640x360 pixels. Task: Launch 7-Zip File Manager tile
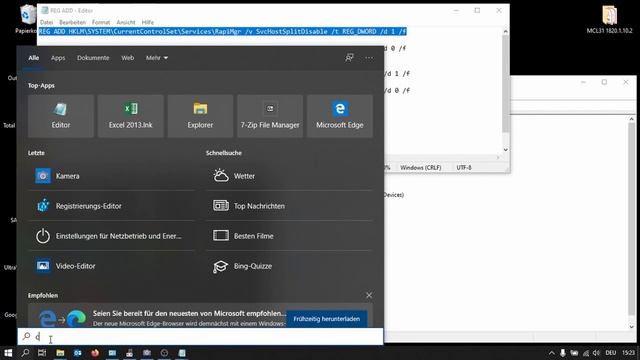[270, 116]
